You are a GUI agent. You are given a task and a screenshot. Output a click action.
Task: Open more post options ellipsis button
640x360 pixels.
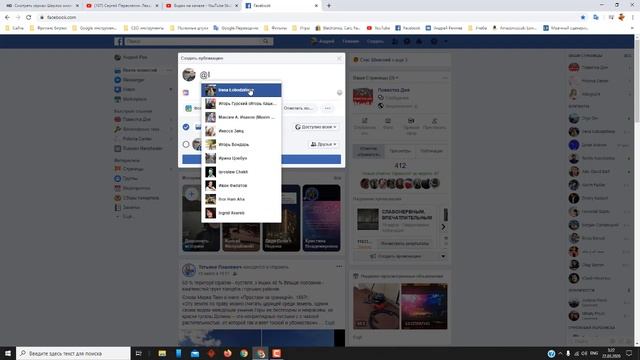tap(327, 108)
